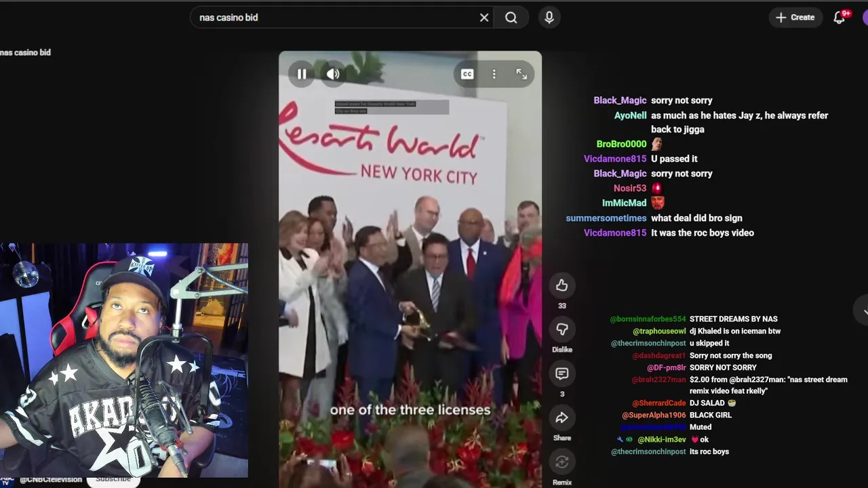Click the chat username BroBro0000
The width and height of the screenshot is (868, 488).
coord(621,144)
